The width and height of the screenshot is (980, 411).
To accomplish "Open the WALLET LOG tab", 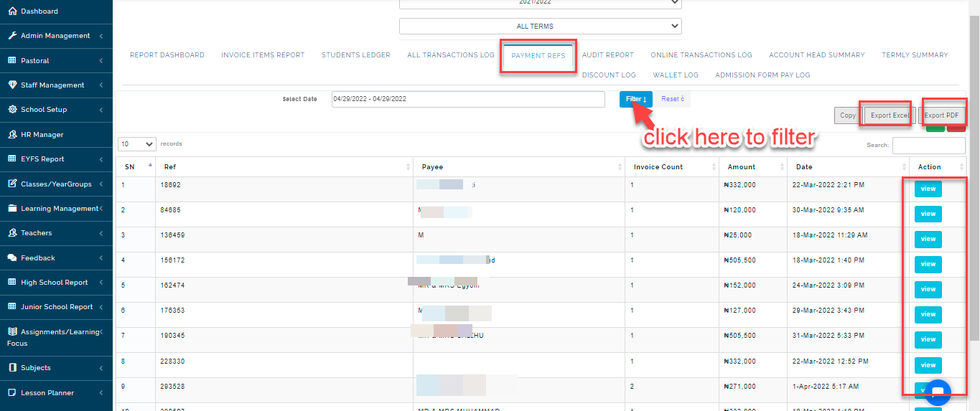I will pyautogui.click(x=676, y=75).
